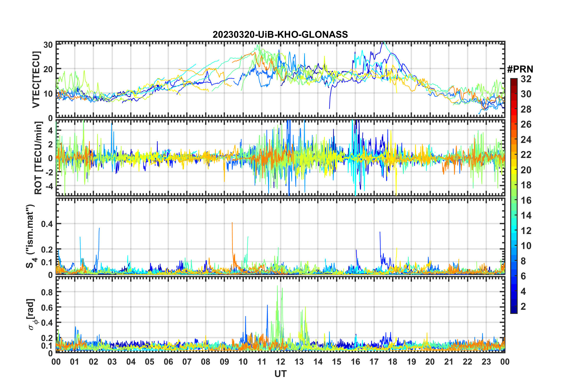Click x-axis tick label 06
Viewport: 561px width, 392px height.
[x=168, y=362]
